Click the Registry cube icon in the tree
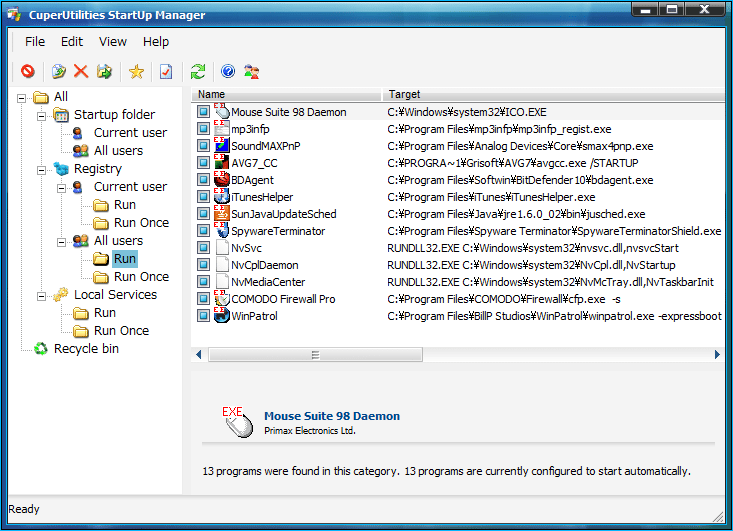Image resolution: width=733 pixels, height=531 pixels. coord(61,169)
